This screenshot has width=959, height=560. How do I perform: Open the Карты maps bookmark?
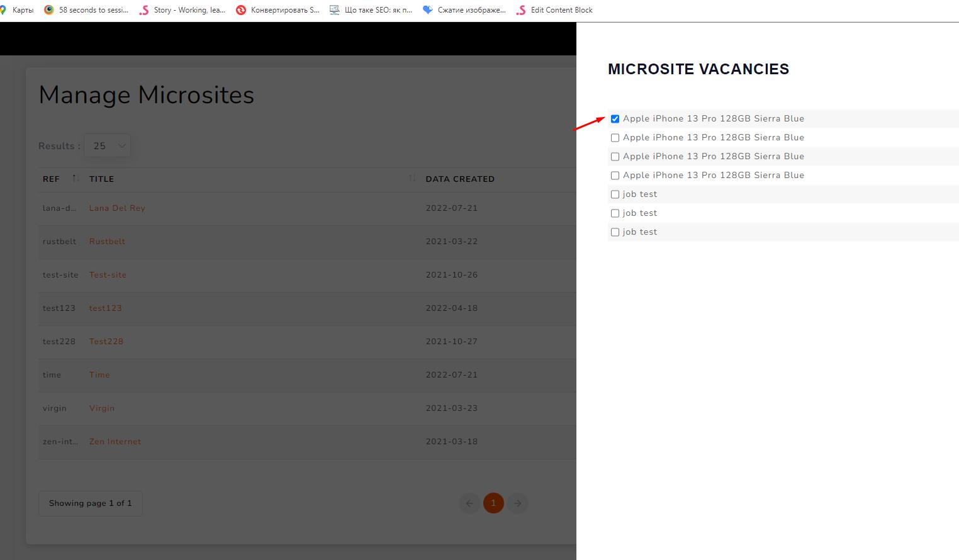[x=17, y=10]
